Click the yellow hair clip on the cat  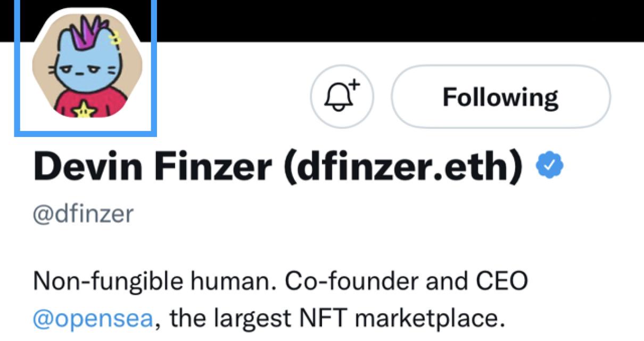click(114, 38)
